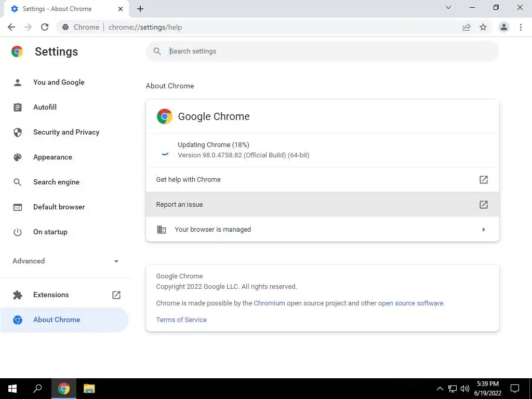Click the external-link icon beside Extensions

click(116, 295)
